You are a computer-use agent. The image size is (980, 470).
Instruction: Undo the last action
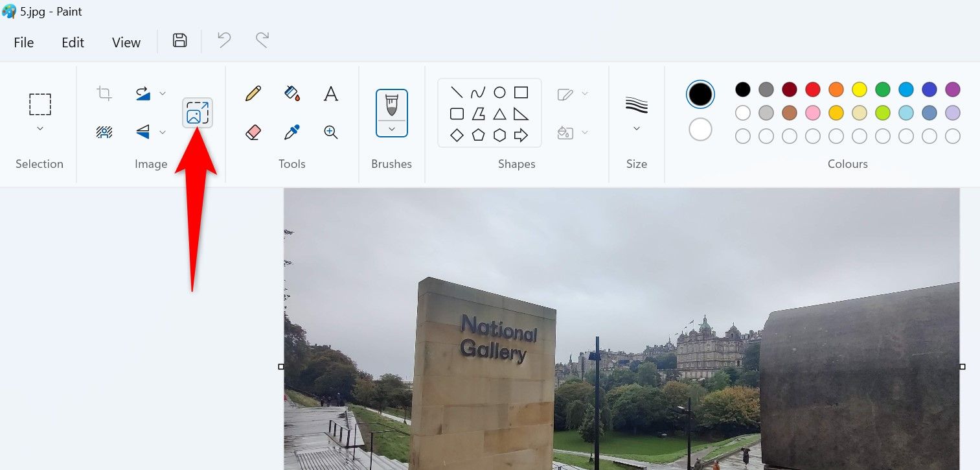tap(224, 41)
